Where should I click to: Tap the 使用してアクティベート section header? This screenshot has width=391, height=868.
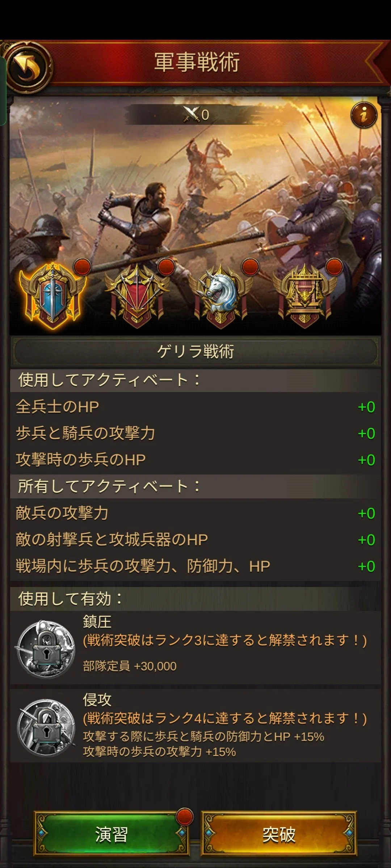tap(195, 380)
